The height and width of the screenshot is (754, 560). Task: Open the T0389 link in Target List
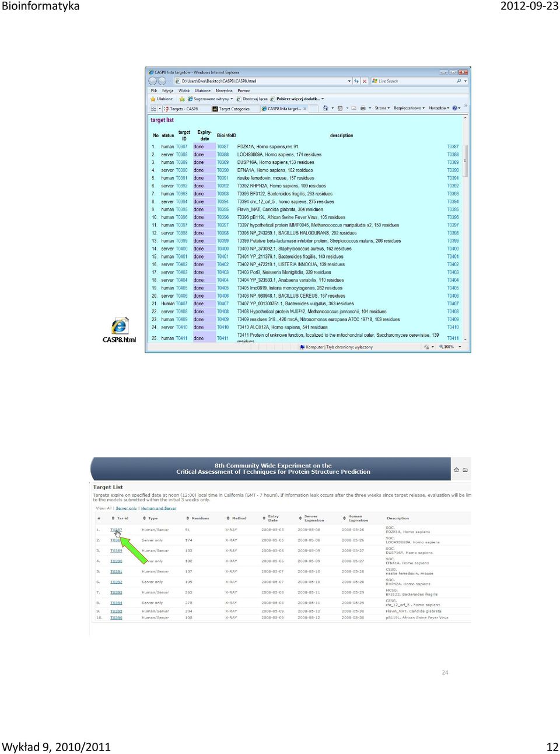116,551
